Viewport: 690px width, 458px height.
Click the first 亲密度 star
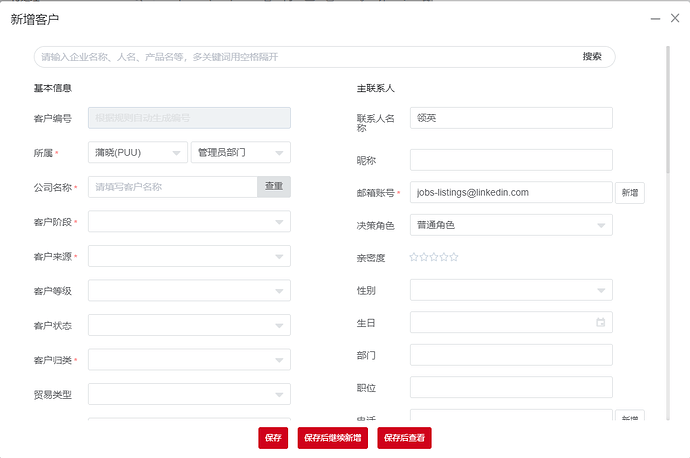tap(414, 257)
